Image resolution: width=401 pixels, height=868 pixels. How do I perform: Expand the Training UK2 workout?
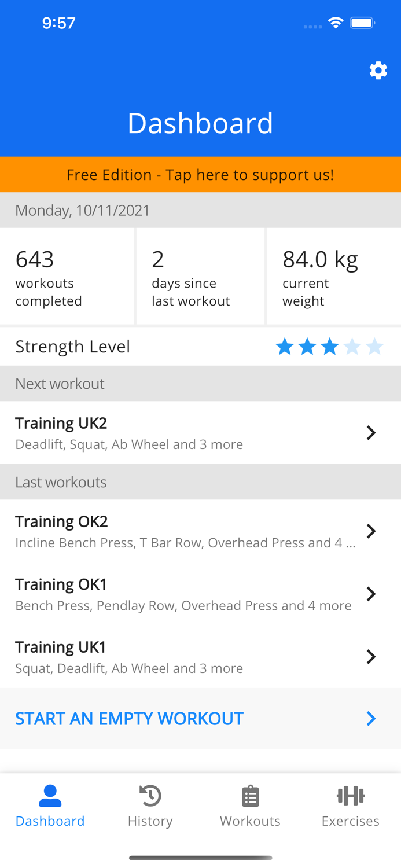(x=370, y=432)
